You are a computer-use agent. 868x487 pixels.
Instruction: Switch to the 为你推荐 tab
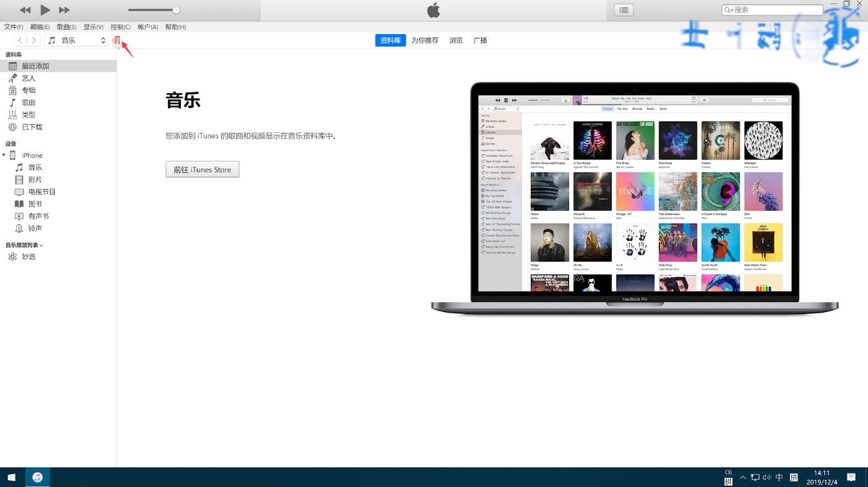pyautogui.click(x=425, y=40)
